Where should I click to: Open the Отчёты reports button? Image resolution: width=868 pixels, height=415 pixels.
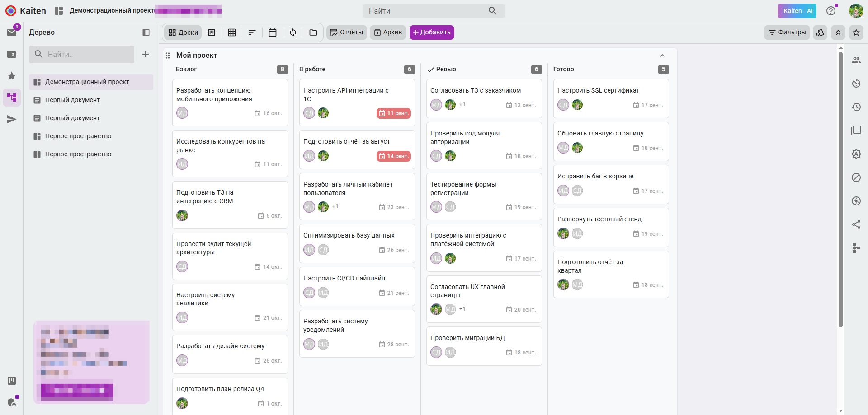[x=347, y=33]
